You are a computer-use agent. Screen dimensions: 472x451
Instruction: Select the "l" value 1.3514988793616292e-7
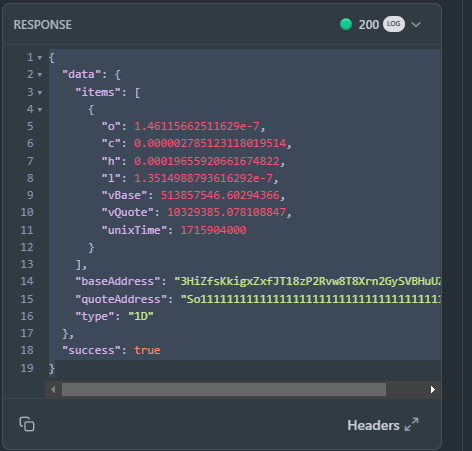(203, 178)
